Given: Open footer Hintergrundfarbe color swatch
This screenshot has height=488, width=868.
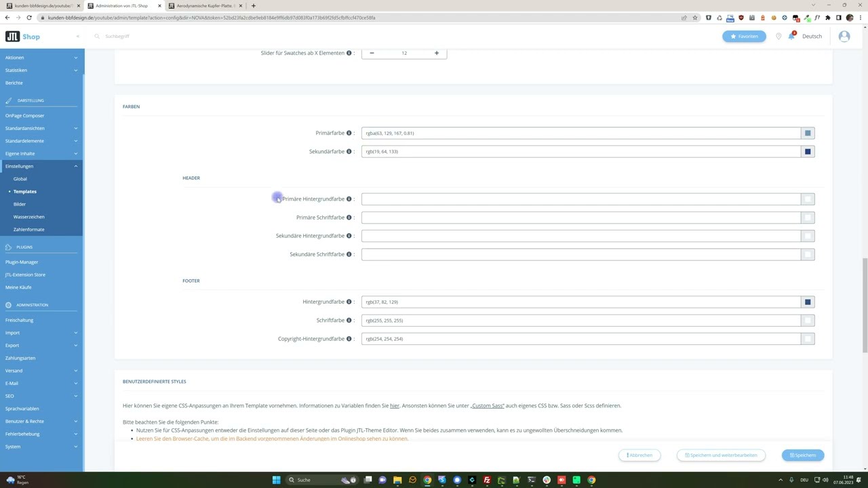Looking at the screenshot, I should 808,302.
